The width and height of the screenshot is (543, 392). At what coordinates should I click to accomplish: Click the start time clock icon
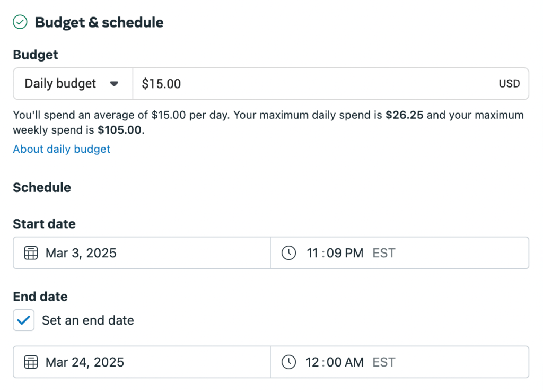288,253
